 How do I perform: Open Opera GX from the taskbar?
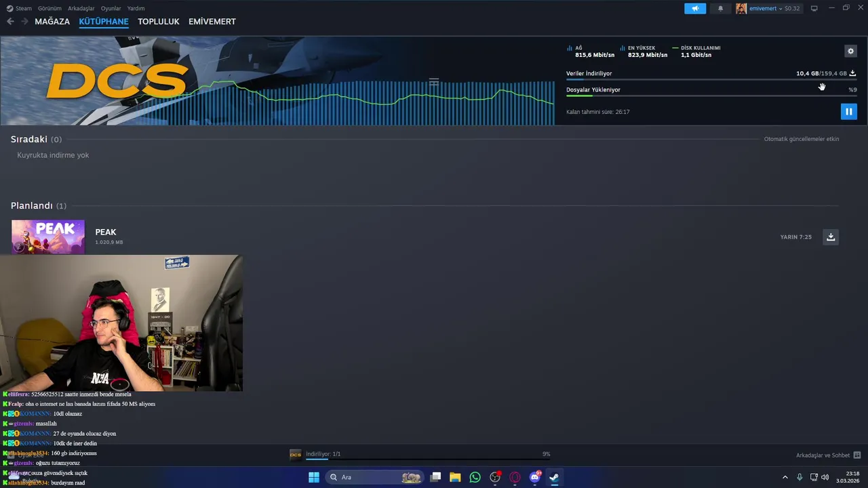click(x=515, y=477)
